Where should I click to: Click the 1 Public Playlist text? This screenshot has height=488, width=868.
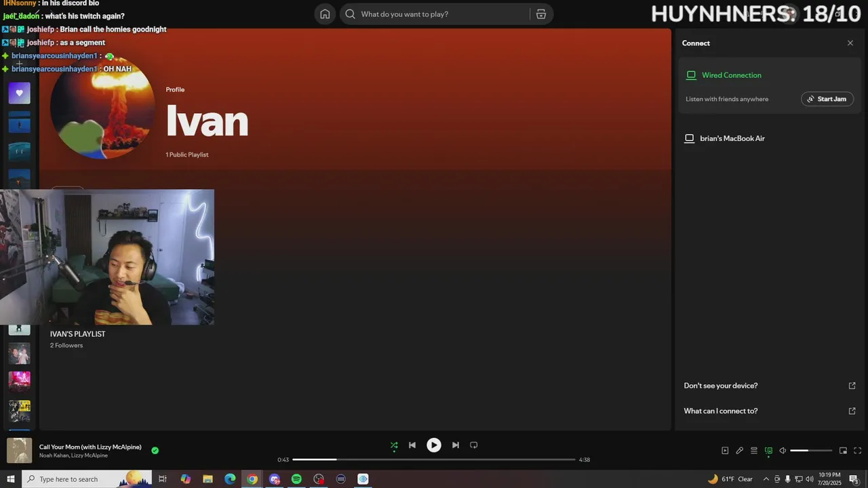coord(187,155)
